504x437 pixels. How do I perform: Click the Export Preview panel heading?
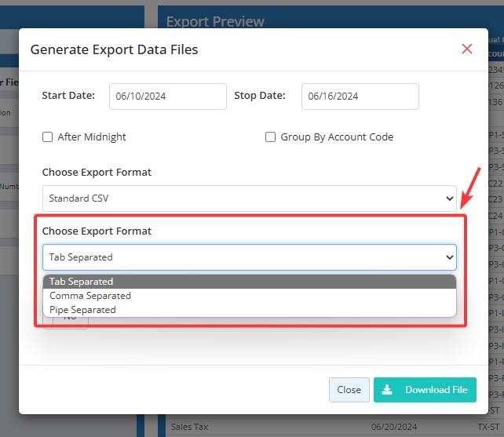coord(215,21)
